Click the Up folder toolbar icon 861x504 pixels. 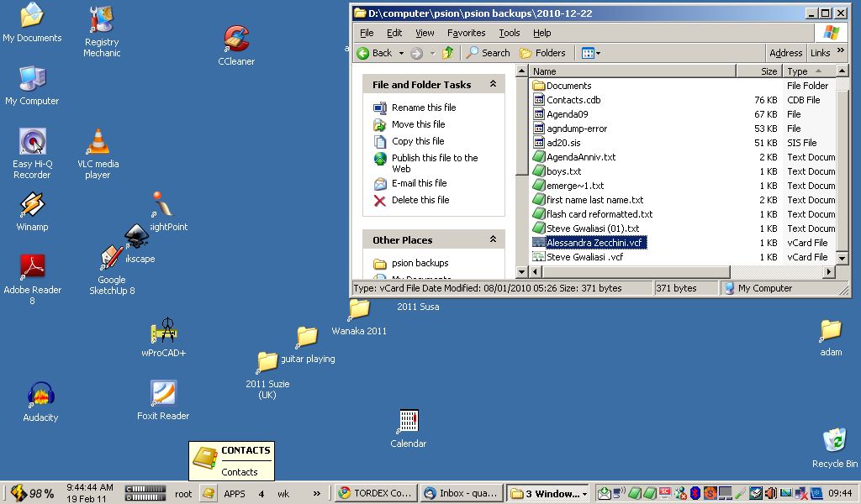(448, 53)
